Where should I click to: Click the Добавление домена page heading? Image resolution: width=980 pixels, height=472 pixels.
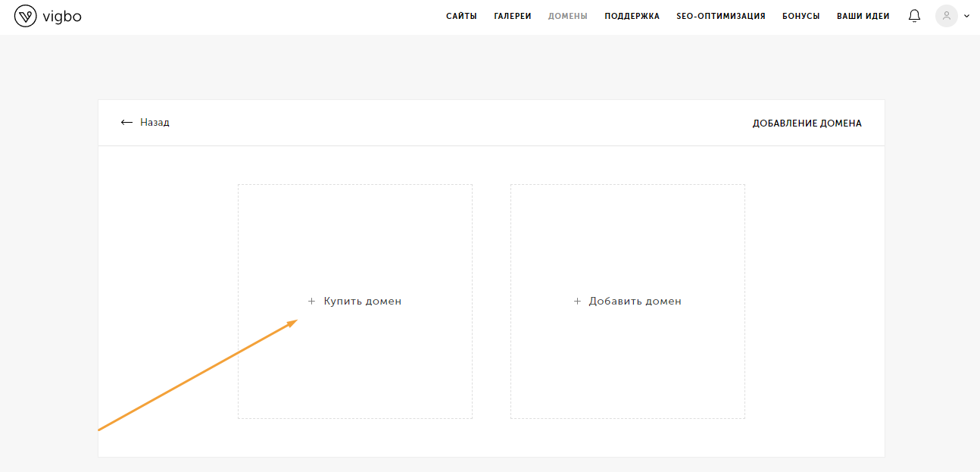tap(807, 123)
